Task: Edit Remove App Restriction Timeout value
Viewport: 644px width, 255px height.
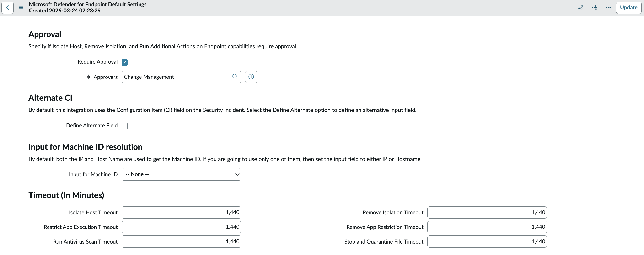Action: (x=487, y=227)
